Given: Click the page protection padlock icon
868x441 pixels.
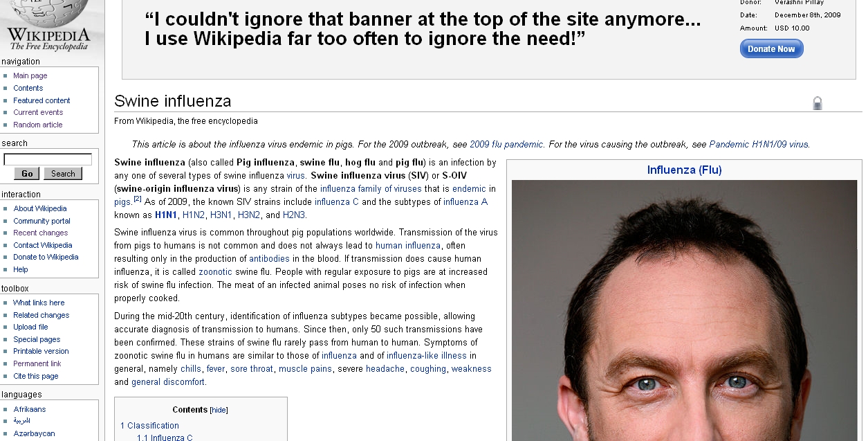Looking at the screenshot, I should point(818,104).
